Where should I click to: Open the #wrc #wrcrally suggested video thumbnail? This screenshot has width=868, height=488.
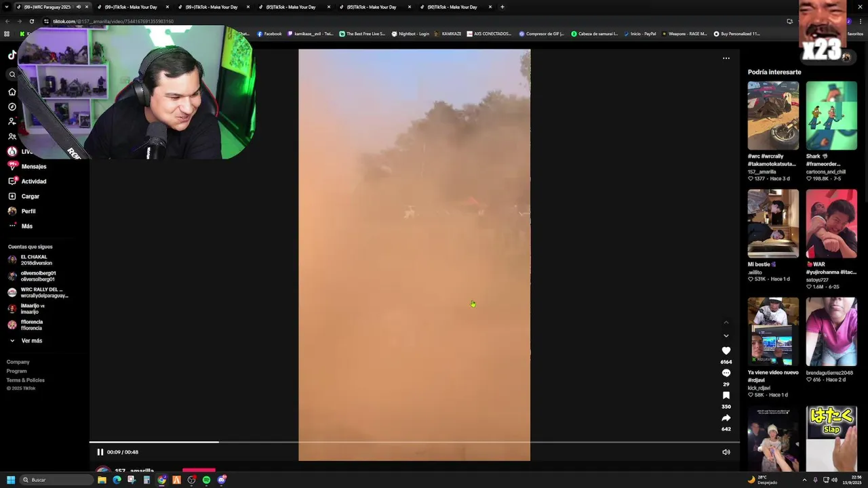pyautogui.click(x=773, y=116)
